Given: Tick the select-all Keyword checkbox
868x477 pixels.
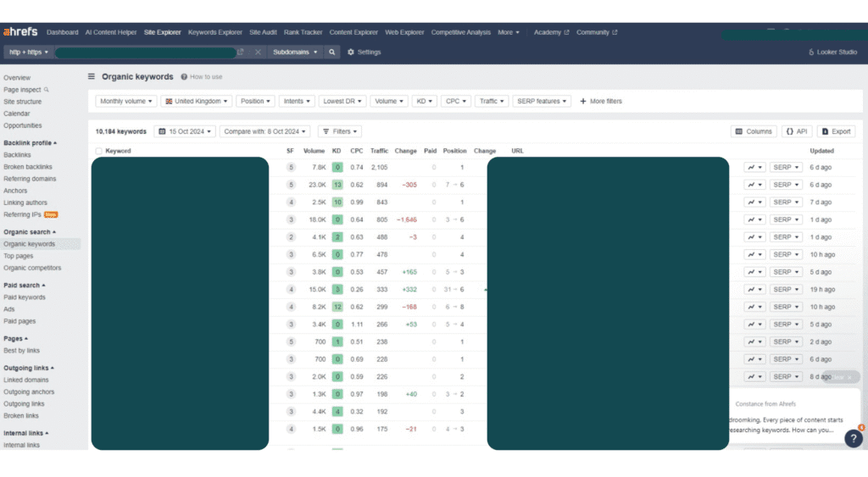Looking at the screenshot, I should [x=99, y=151].
